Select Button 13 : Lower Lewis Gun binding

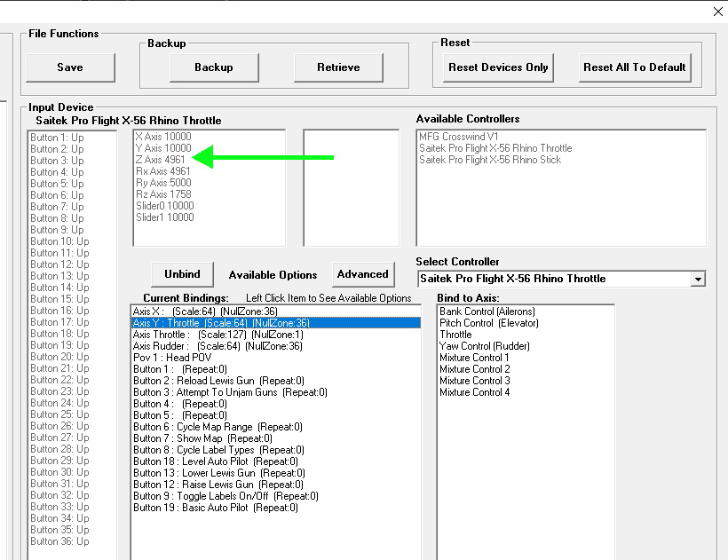coord(276,473)
